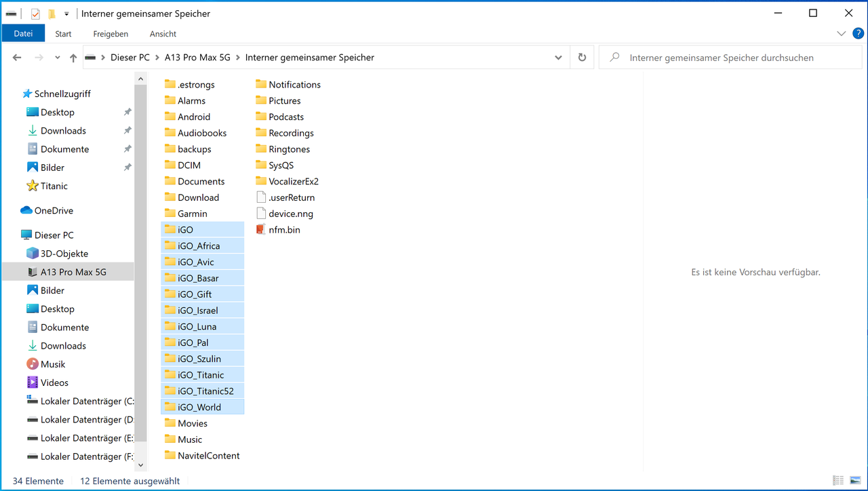The width and height of the screenshot is (868, 491).
Task: Select Schnellzugriff in the navigation pane
Action: coord(62,94)
